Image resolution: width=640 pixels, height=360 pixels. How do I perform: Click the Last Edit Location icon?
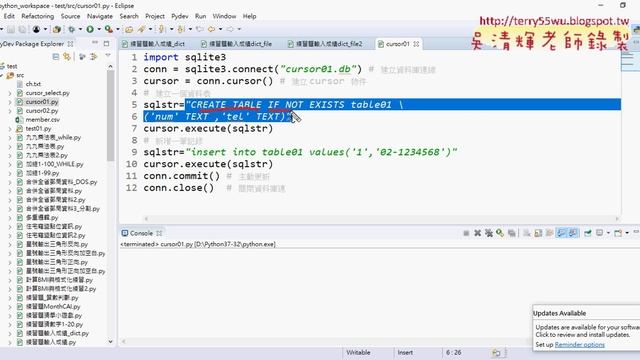pos(200,29)
